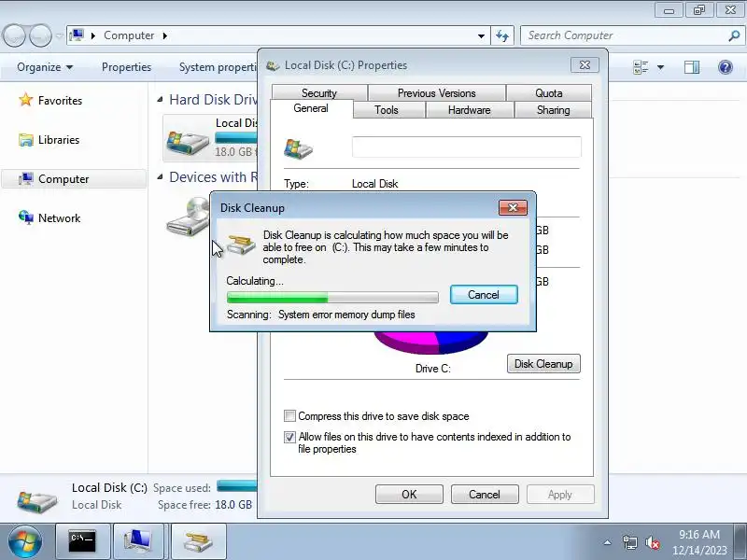Open Network in navigation pane
747x560 pixels.
point(60,218)
